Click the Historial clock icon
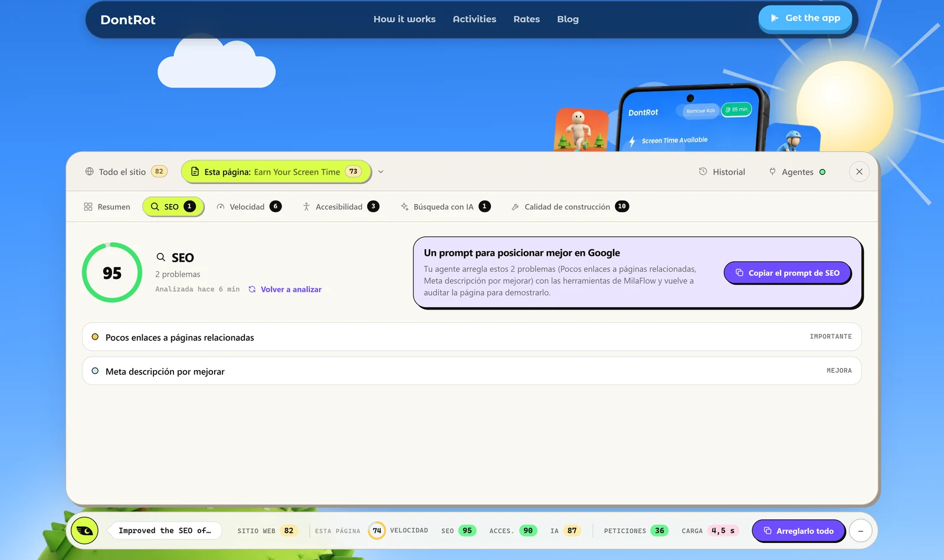This screenshot has height=560, width=944. 703,172
